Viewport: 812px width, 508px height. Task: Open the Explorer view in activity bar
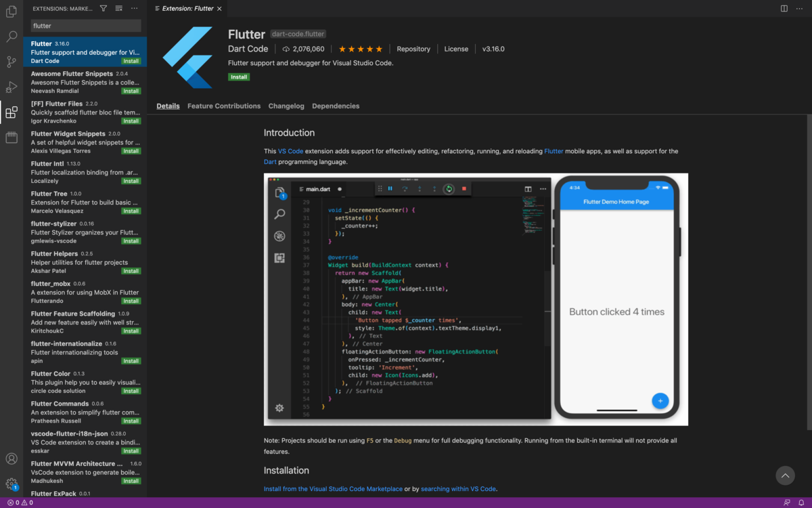pos(12,12)
